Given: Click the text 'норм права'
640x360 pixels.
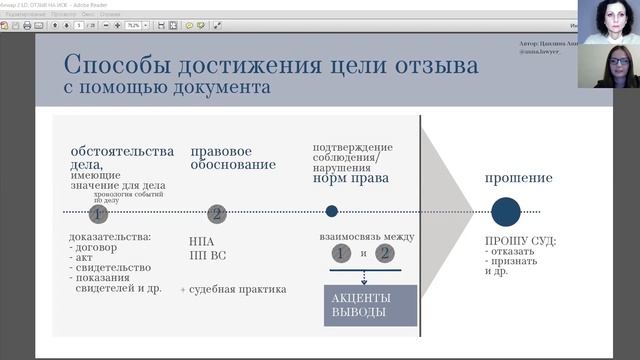Looking at the screenshot, I should coord(351,178).
